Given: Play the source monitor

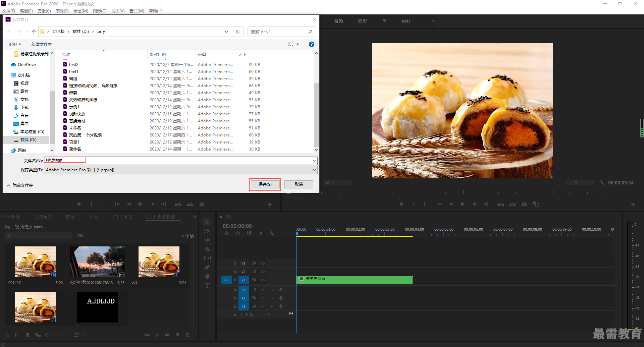Looking at the screenshot, I should pyautogui.click(x=141, y=204).
